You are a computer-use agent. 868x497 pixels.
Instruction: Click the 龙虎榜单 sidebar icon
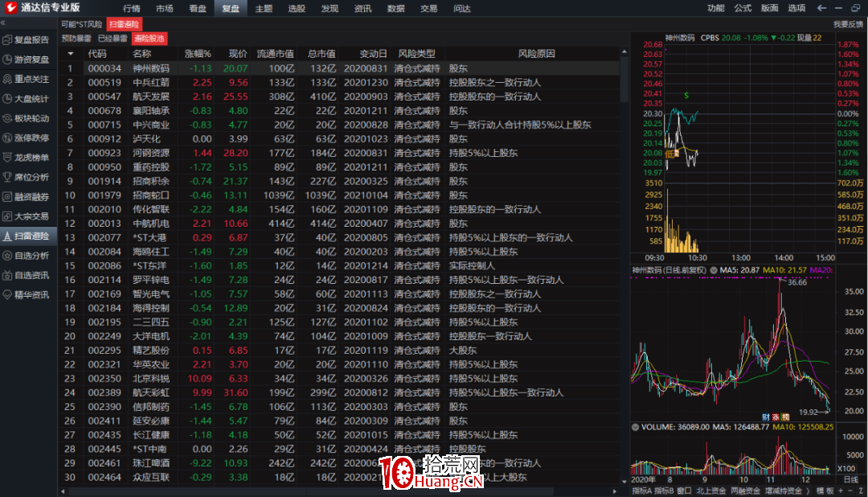click(7, 158)
